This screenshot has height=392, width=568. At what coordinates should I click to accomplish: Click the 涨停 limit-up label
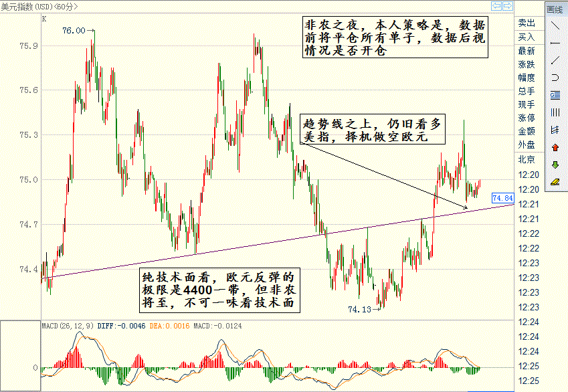pos(527,118)
